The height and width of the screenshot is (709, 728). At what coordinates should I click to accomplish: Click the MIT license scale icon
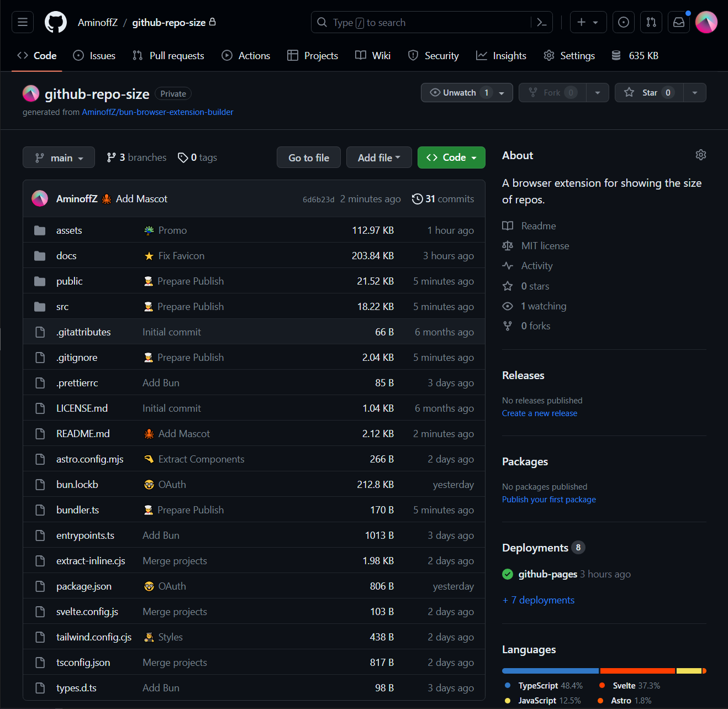[x=508, y=245]
